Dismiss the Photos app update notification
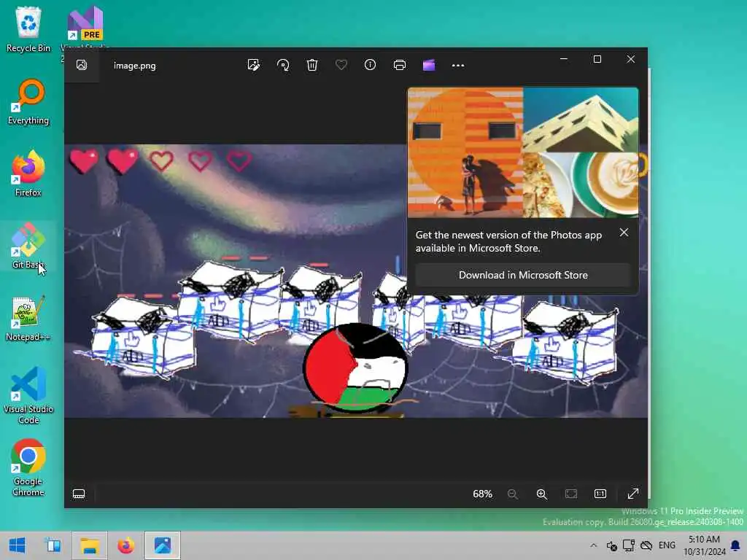Screen dimensions: 747x560 [x=624, y=233]
